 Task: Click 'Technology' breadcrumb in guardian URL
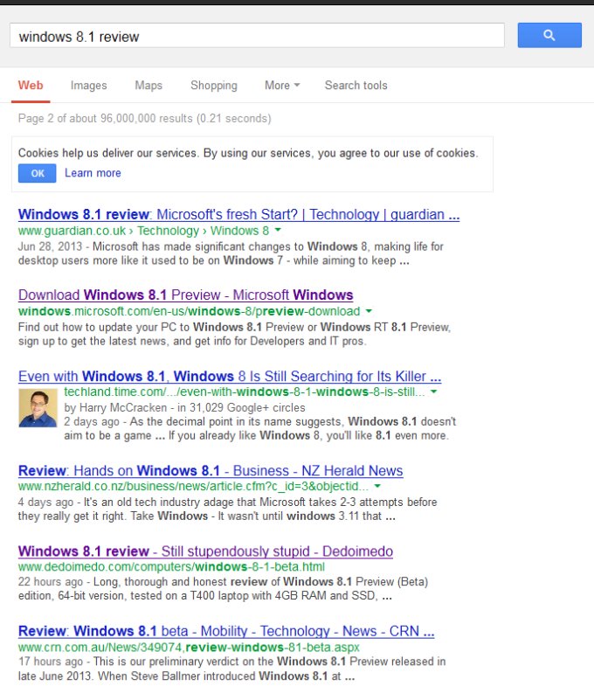[x=168, y=231]
